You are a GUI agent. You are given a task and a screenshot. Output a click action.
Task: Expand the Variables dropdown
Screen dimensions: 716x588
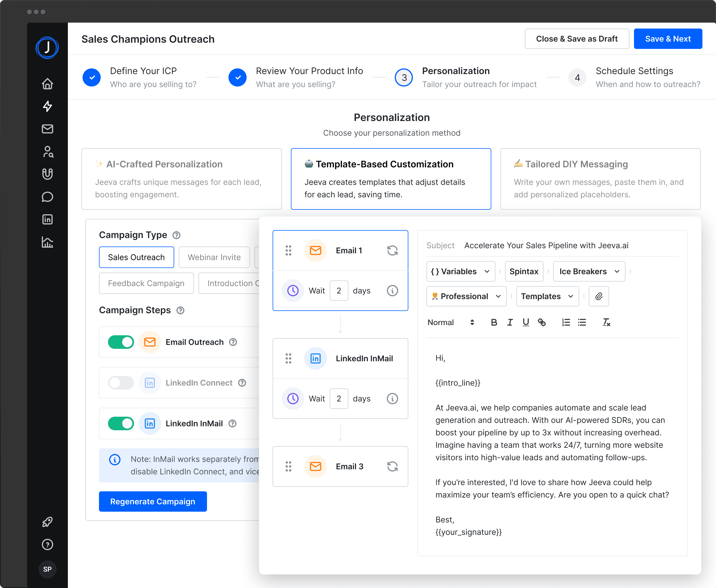click(x=460, y=271)
